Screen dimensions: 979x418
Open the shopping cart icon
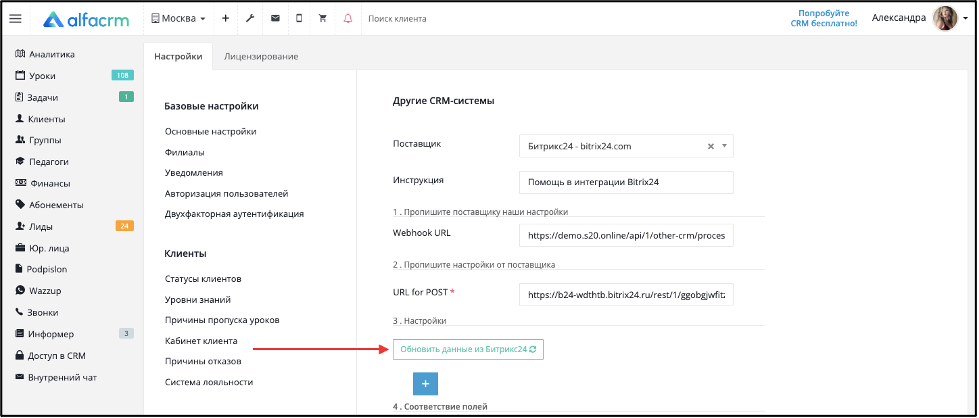[x=323, y=19]
